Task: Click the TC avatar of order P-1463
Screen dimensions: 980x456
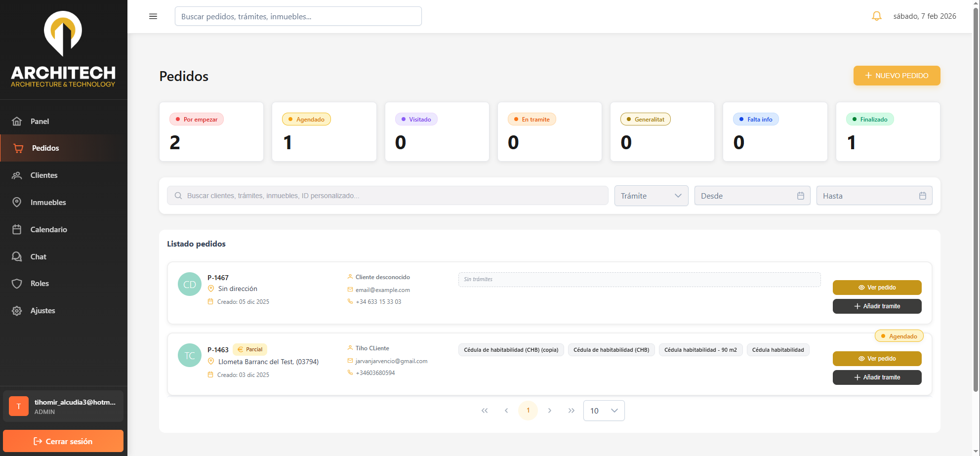Action: 190,355
